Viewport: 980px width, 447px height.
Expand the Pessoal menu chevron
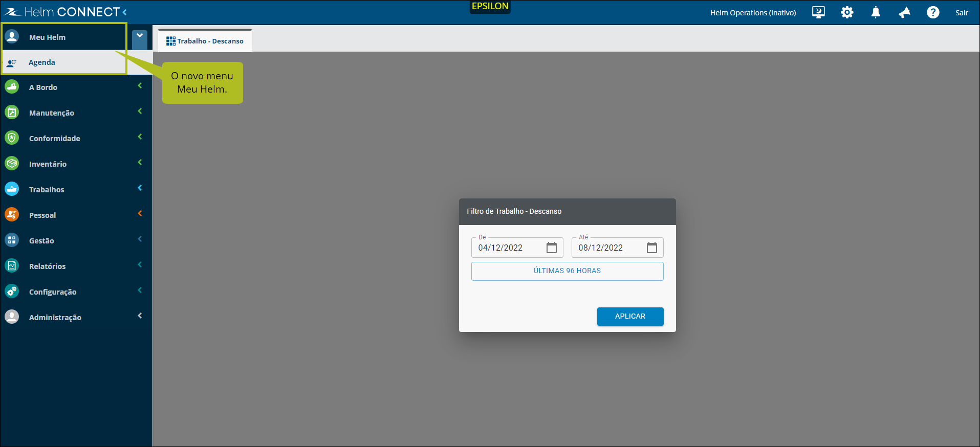tap(140, 214)
